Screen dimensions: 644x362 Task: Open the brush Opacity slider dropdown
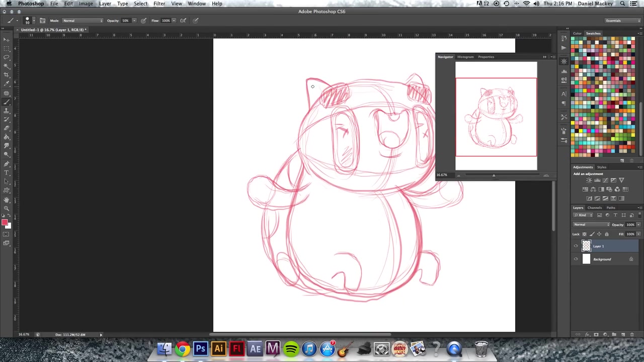point(134,21)
